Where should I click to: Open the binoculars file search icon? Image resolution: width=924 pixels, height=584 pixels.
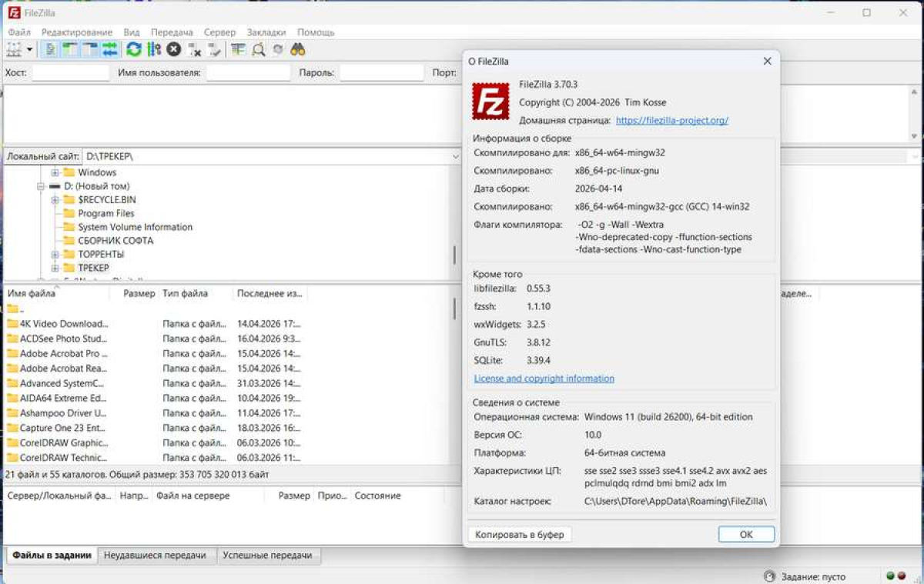[298, 49]
